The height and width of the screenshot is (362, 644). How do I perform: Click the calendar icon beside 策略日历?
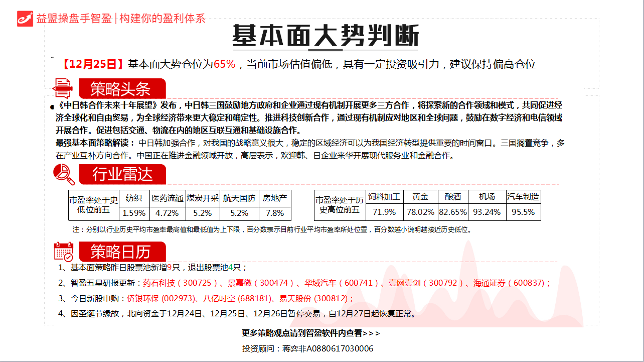click(64, 251)
